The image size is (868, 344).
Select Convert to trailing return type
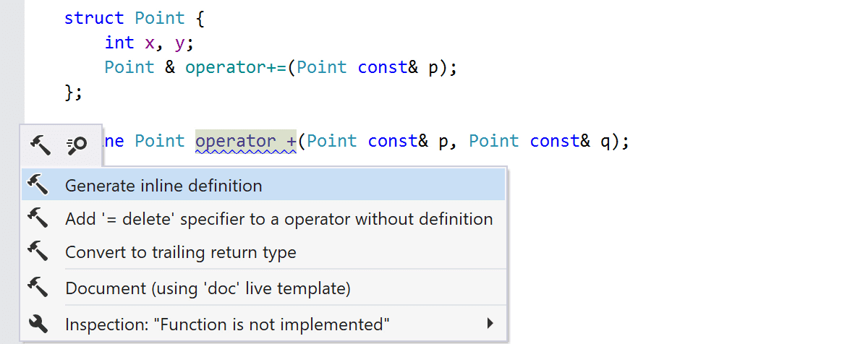pos(263,252)
